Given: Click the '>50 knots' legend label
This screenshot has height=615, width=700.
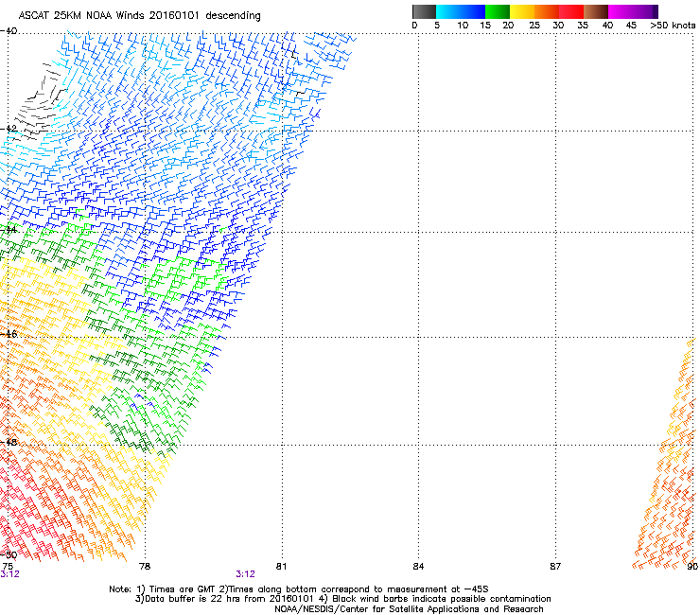Looking at the screenshot, I should pos(673,26).
